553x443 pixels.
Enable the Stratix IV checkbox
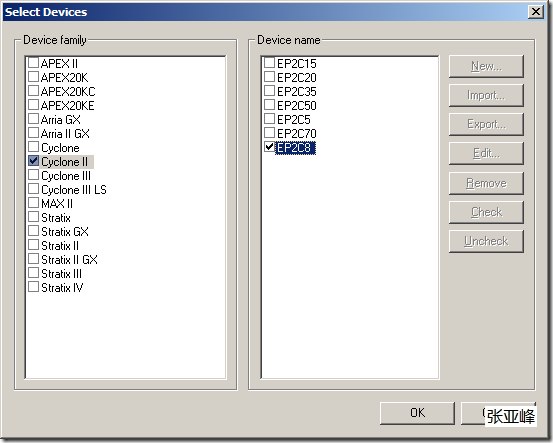(33, 287)
